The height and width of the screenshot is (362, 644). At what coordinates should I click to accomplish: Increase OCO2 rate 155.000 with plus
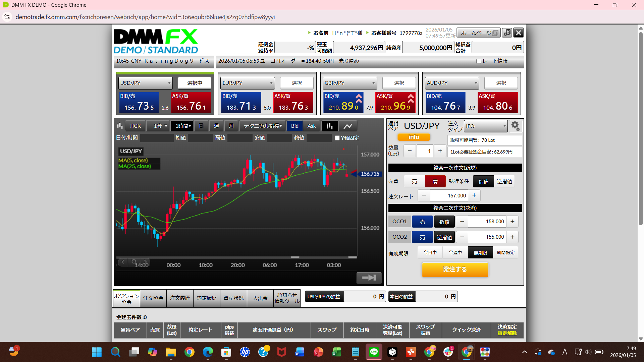513,237
